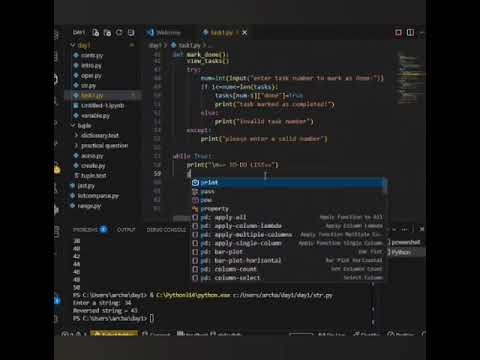Click the Refresh Explorer icon
This screenshot has width=480, height=360.
point(119,33)
